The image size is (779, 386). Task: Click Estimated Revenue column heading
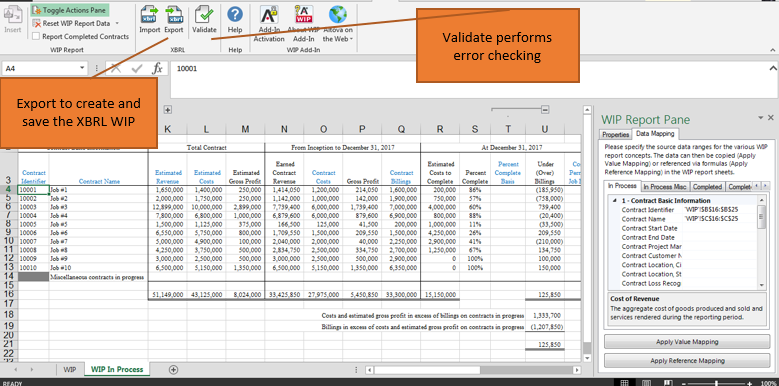168,176
